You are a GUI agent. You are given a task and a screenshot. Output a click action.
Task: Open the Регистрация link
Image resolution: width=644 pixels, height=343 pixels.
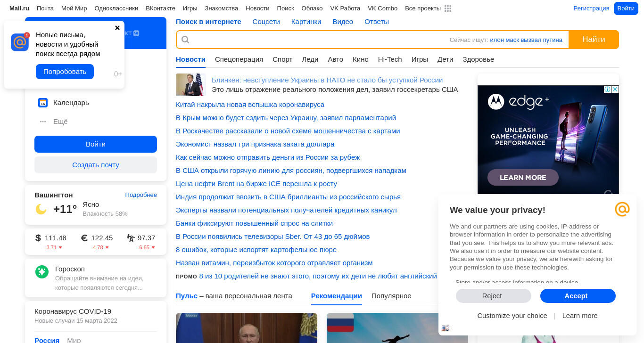(591, 8)
